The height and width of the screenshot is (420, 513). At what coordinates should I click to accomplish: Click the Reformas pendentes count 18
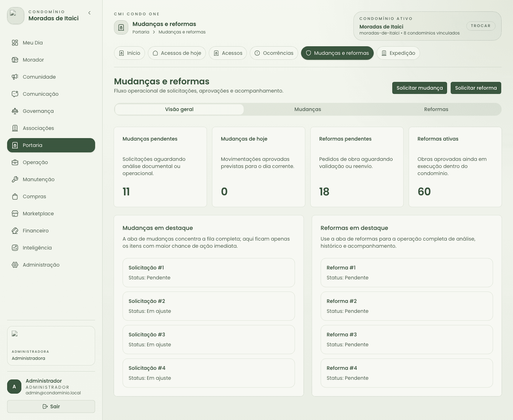click(324, 191)
